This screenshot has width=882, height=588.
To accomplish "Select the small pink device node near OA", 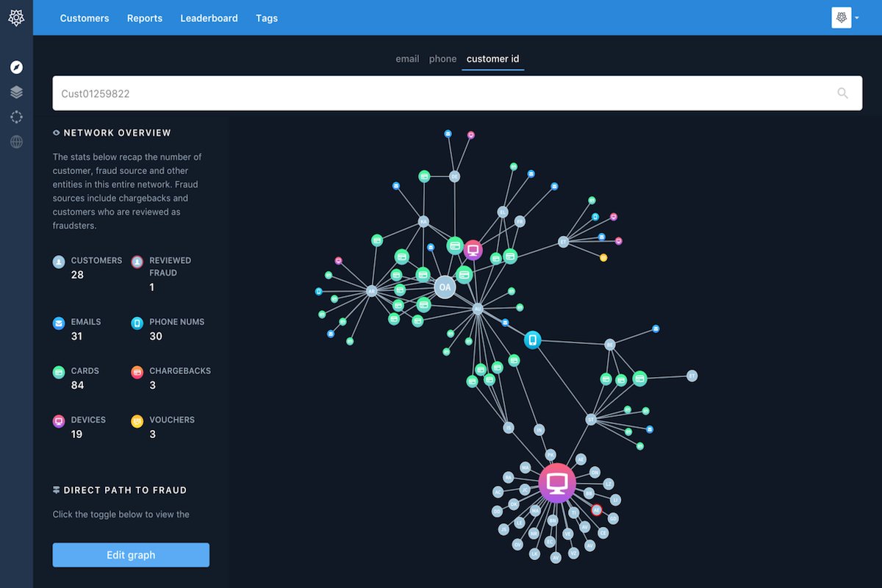I will click(473, 250).
